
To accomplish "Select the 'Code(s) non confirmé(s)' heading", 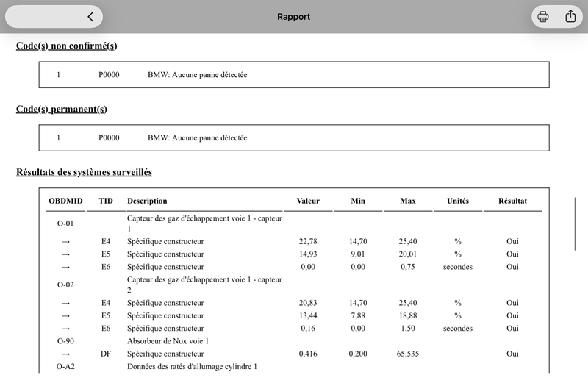I will [x=67, y=46].
